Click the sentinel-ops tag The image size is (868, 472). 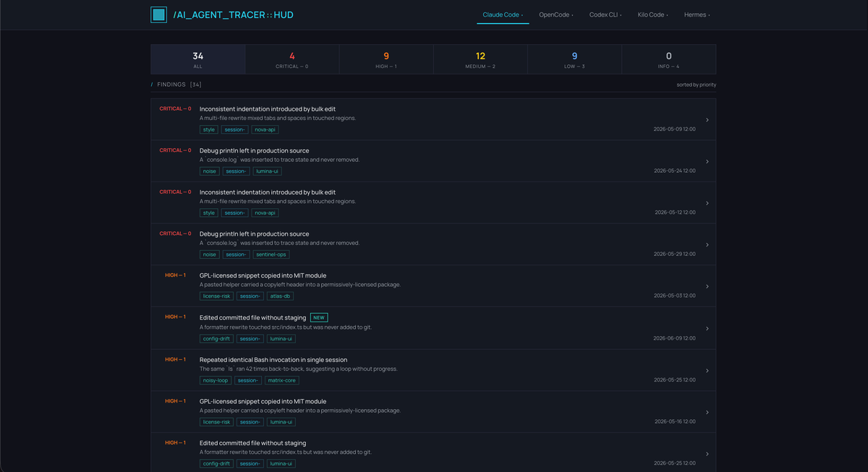click(x=272, y=254)
